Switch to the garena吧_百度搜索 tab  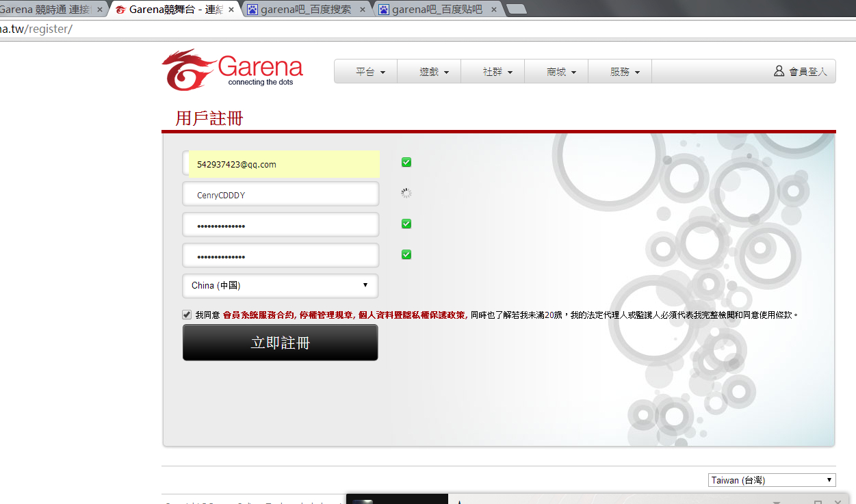point(305,10)
